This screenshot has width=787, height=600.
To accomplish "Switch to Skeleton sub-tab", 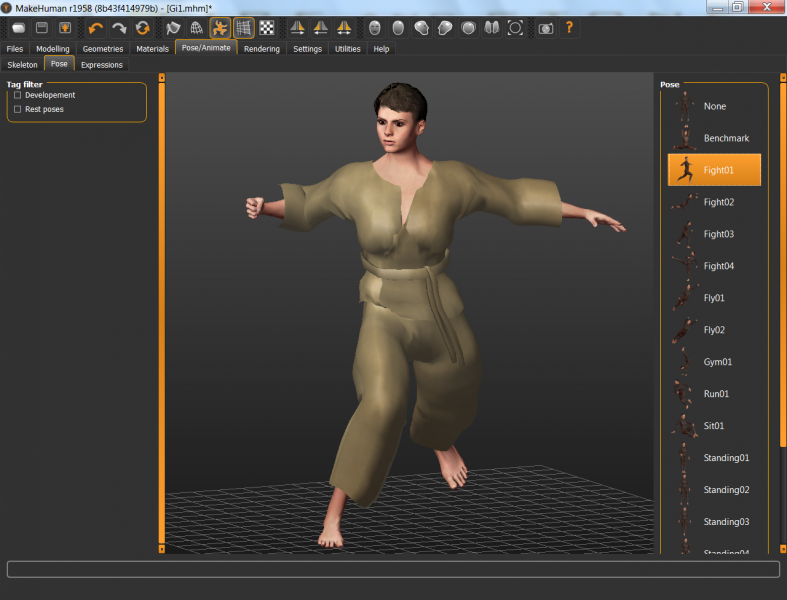I will [x=23, y=65].
